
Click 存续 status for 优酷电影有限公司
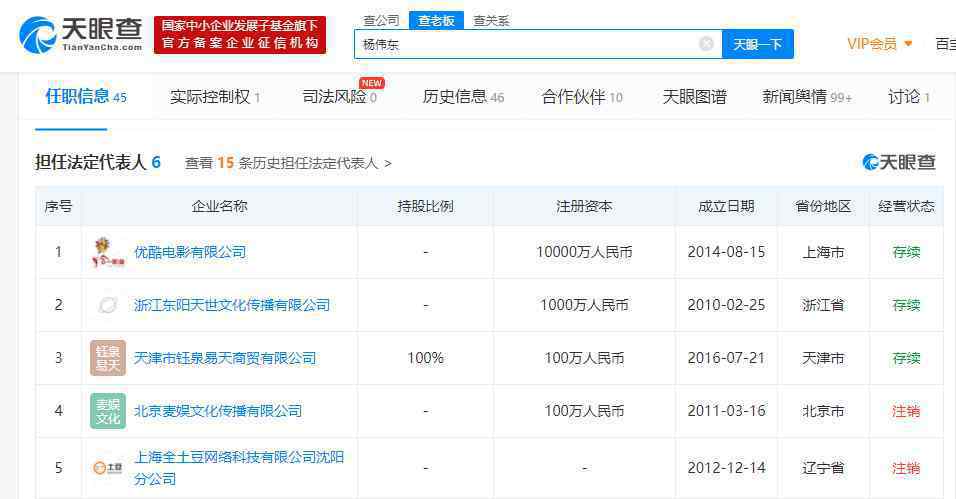(x=906, y=253)
